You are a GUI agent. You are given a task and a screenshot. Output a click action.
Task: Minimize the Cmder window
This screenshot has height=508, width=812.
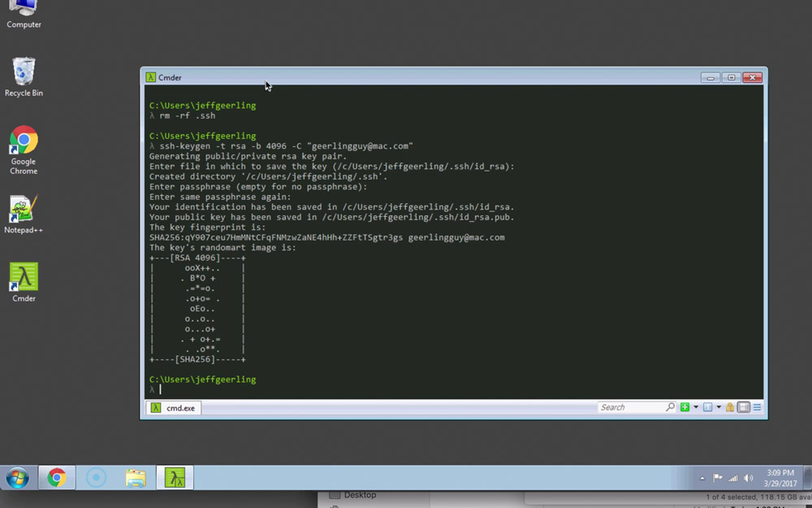tap(710, 77)
